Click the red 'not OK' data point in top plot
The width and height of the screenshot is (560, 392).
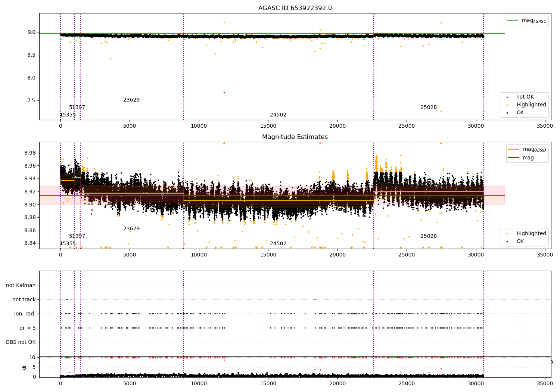pyautogui.click(x=224, y=93)
